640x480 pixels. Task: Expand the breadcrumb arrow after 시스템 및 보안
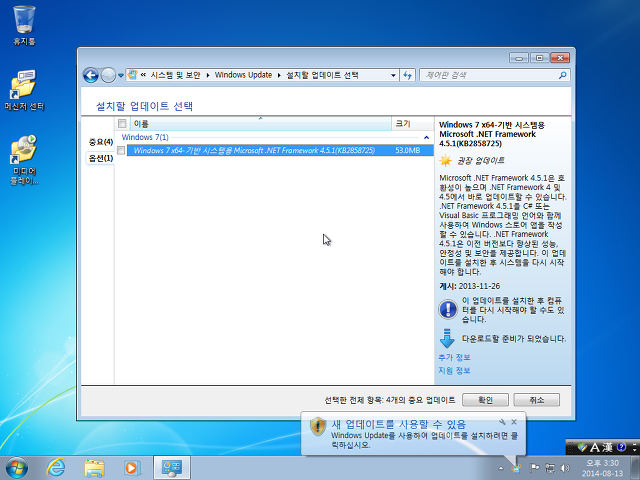click(x=208, y=75)
